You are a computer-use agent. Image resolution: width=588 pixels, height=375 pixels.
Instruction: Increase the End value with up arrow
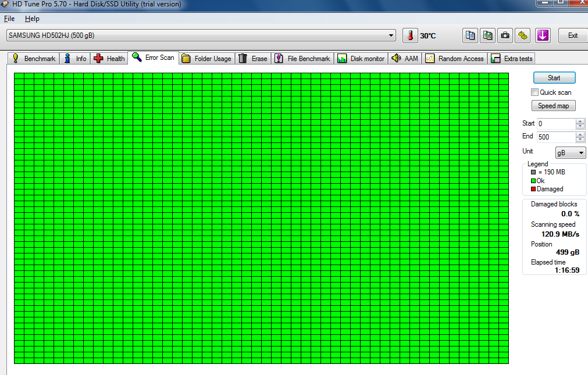tap(580, 135)
